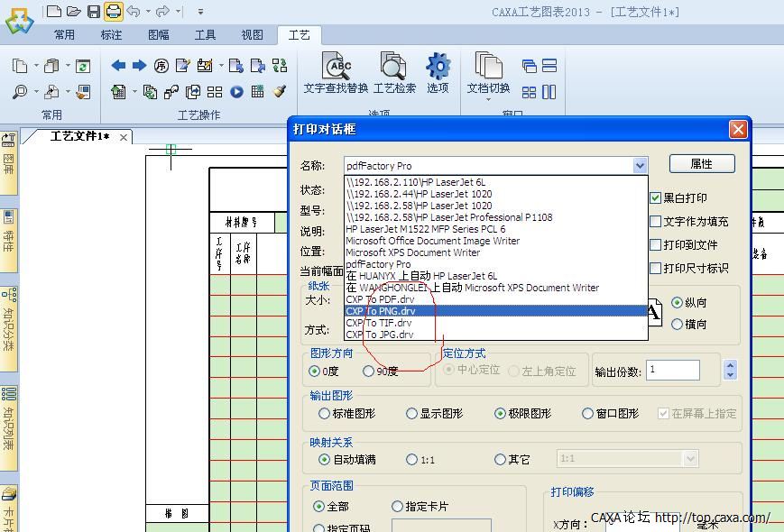This screenshot has height=532, width=784.
Task: Switch to the 标注 ribbon tab
Action: 111,35
